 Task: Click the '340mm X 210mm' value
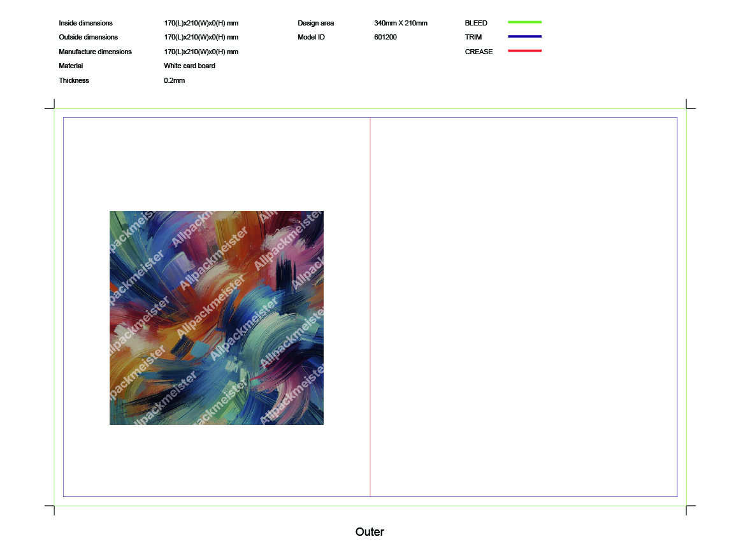tap(401, 23)
